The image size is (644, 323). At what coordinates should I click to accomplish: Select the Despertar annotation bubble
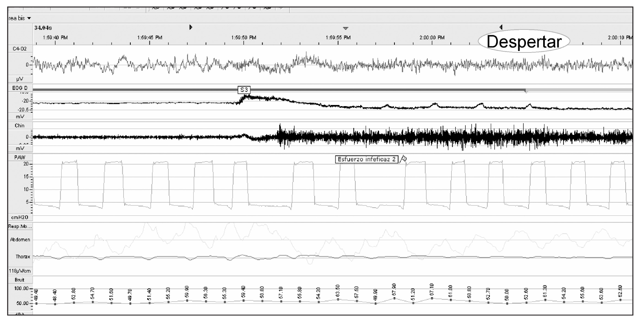click(524, 41)
